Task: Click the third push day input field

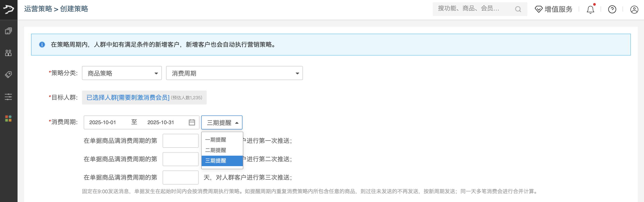Action: (x=180, y=177)
